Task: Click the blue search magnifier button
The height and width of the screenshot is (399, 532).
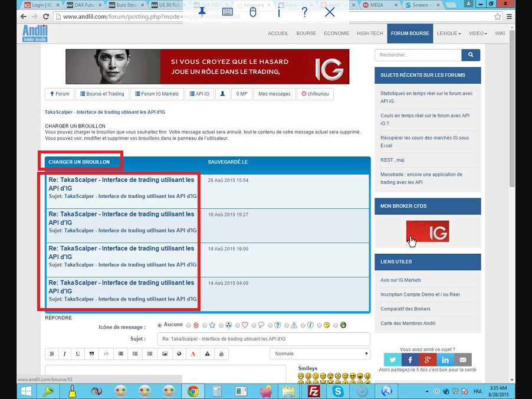Action: 471,55
